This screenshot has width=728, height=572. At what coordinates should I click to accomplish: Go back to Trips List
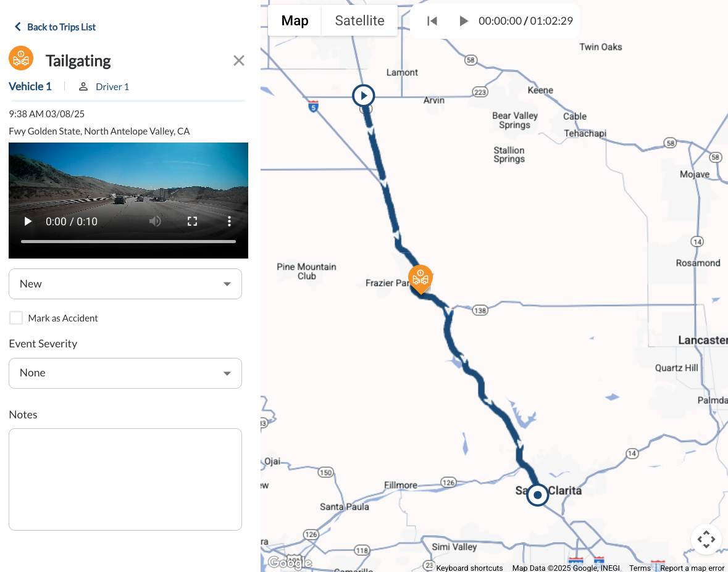tap(55, 27)
